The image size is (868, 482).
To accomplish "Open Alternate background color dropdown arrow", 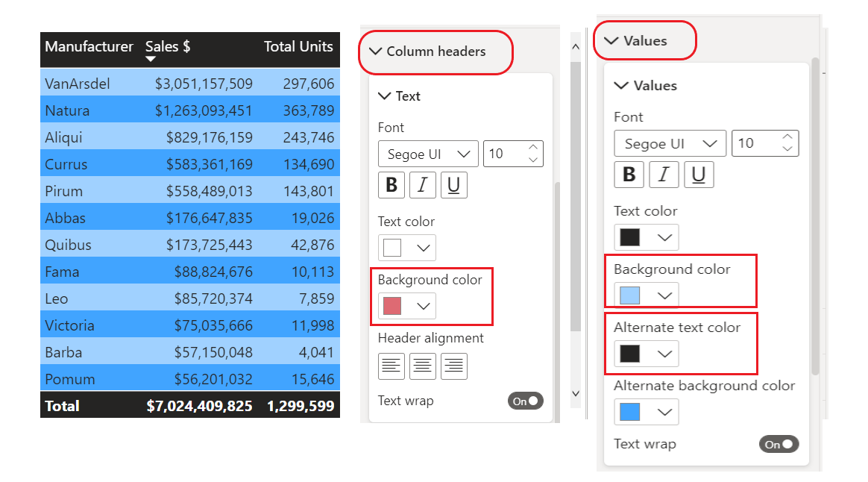I will [x=664, y=412].
